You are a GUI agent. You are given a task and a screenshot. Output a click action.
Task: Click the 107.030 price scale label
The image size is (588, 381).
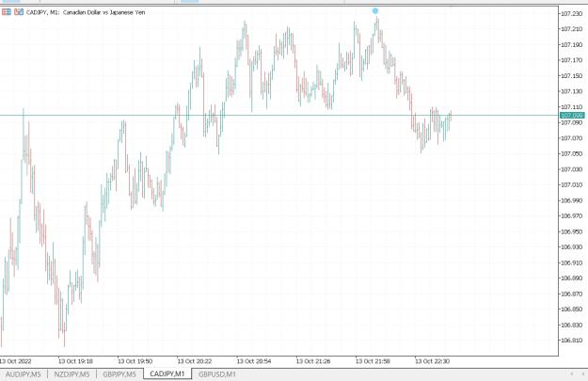pos(571,169)
